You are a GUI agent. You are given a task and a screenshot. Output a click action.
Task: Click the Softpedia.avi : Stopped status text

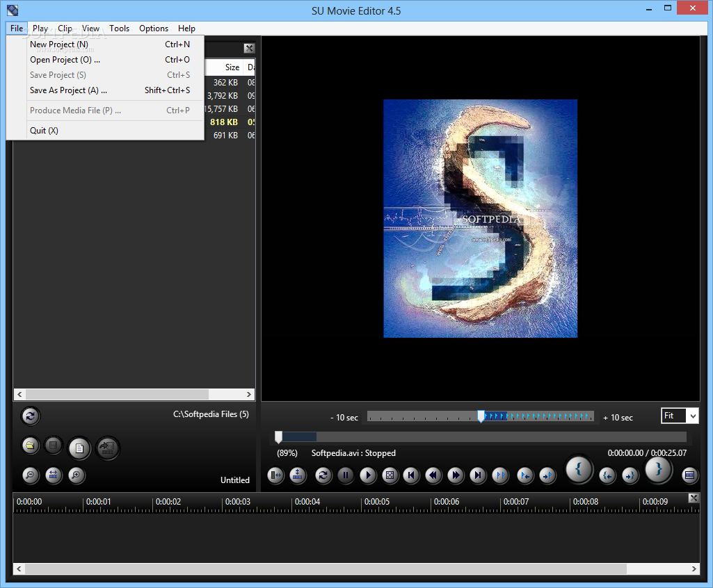point(353,453)
